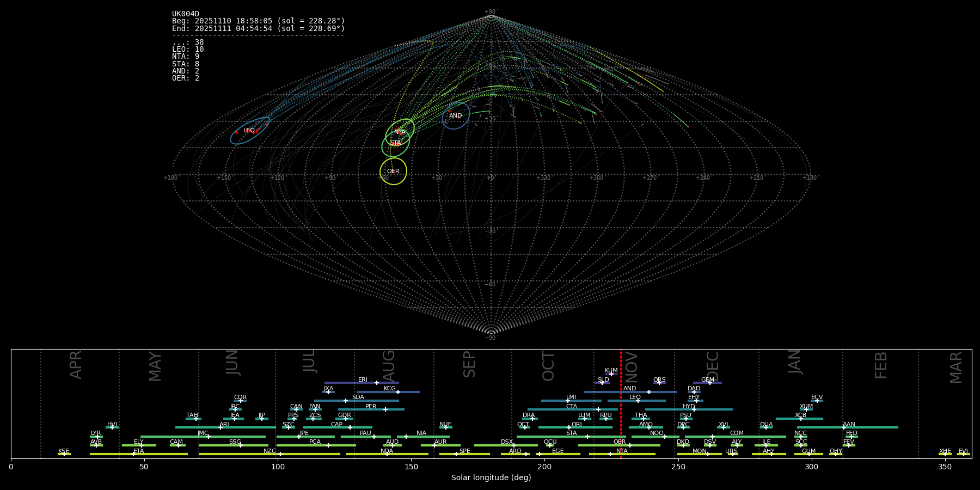Click the AAN shower bar in timeline
980x490 pixels.
(848, 427)
